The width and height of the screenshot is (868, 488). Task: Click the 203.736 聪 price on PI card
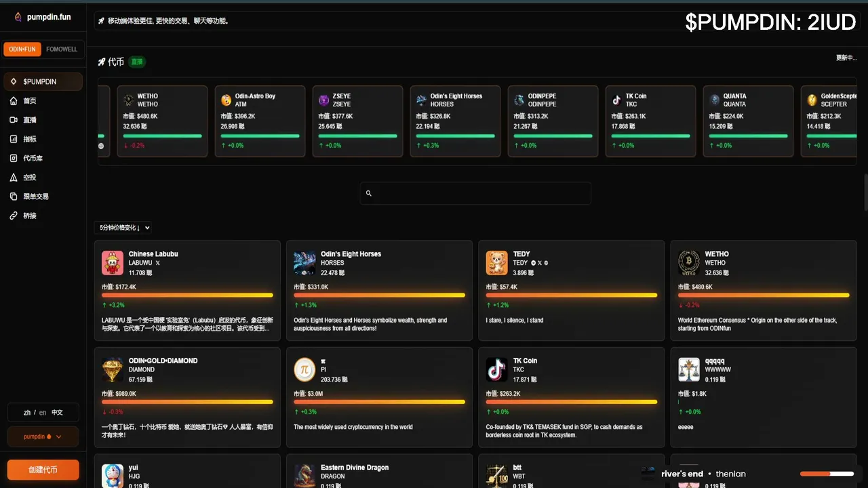[x=333, y=380]
